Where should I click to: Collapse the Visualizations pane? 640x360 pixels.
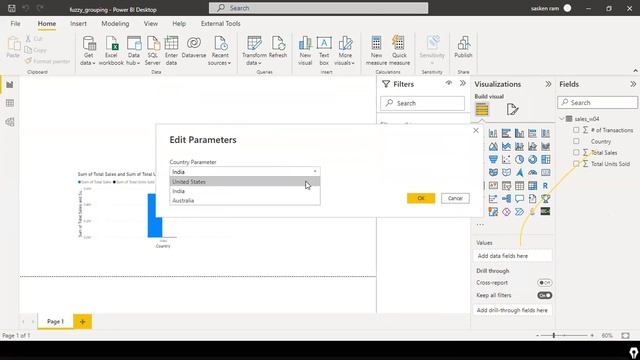click(548, 84)
